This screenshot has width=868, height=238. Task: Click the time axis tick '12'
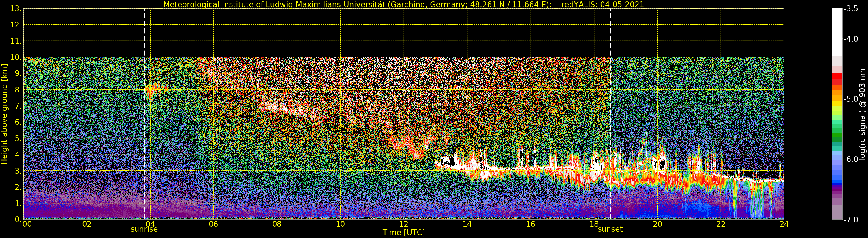click(x=404, y=224)
